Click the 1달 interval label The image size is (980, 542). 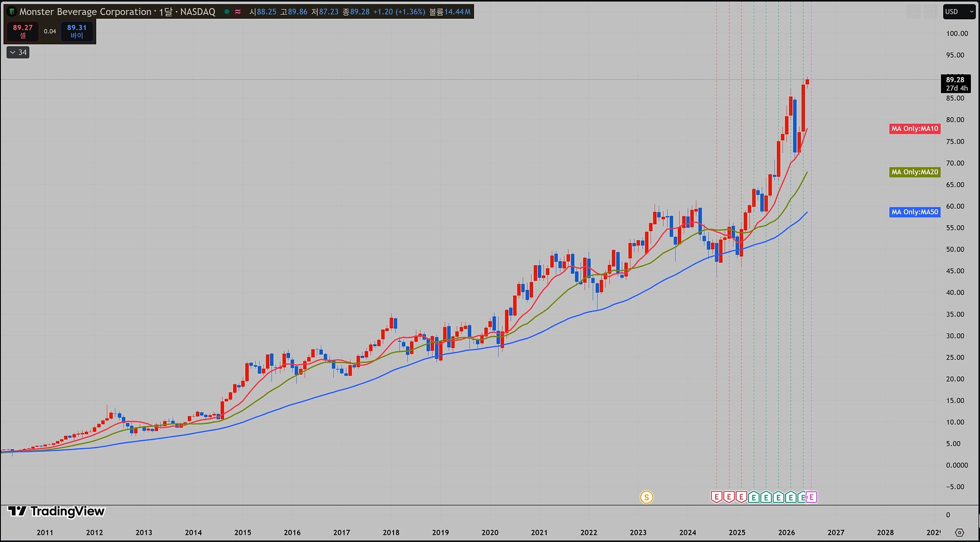pos(166,12)
